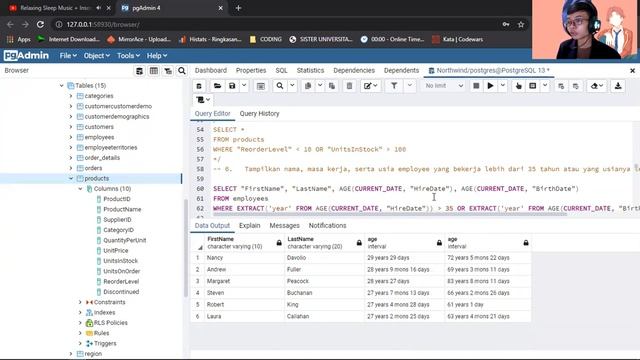Open the No limit rows dropdown

(444, 86)
